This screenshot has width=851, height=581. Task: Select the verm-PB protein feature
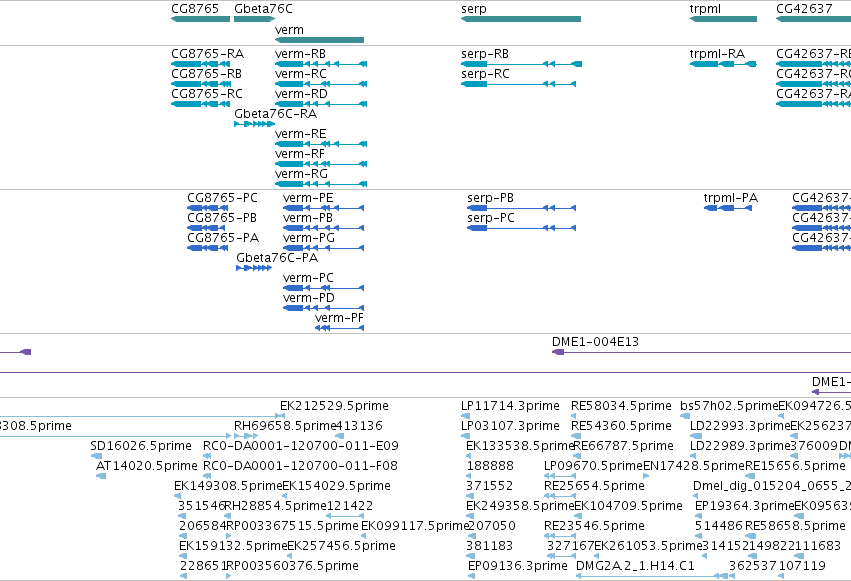click(x=323, y=228)
